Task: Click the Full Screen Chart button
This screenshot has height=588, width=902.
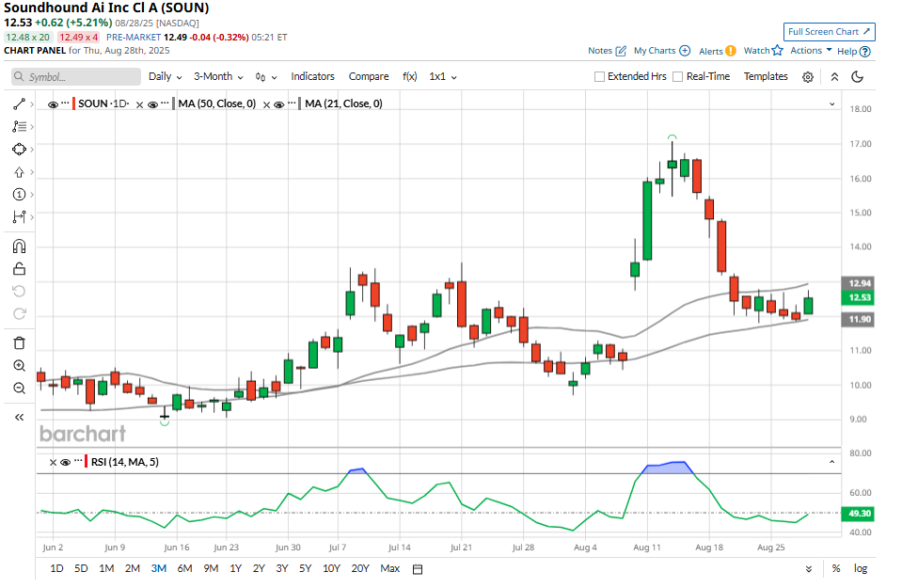Action: [x=830, y=32]
